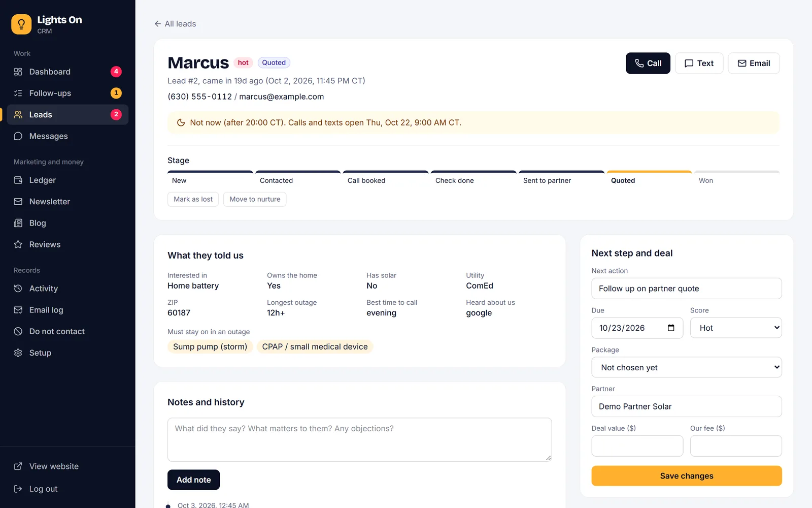Screen dimensions: 812x508
Task: Click the Setup gear icon
Action: coord(18,353)
